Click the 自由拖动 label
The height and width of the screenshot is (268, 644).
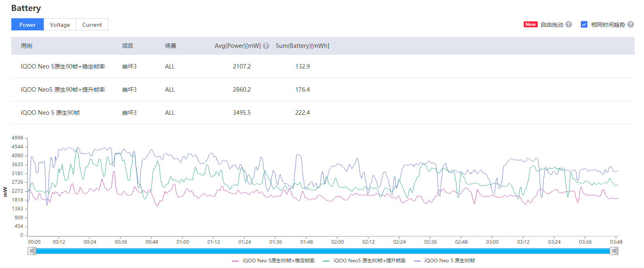point(552,25)
